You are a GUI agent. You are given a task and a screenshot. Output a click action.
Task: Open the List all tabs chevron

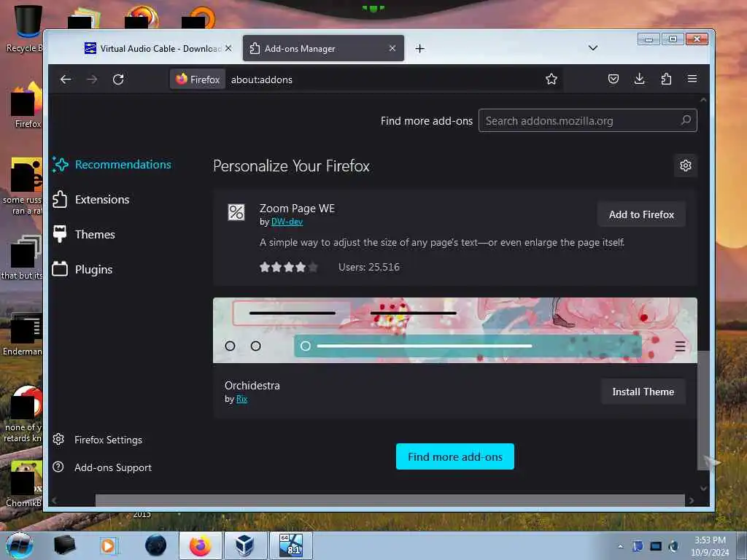(x=592, y=48)
